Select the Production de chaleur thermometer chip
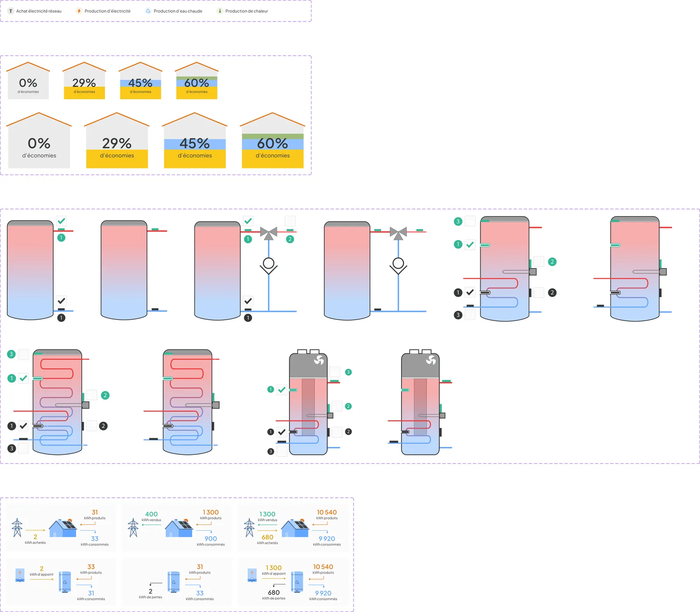The width and height of the screenshot is (700, 612). coord(243,11)
